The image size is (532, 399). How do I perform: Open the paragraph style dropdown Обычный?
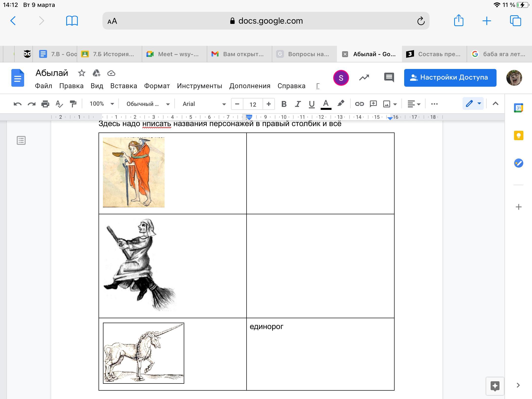click(x=148, y=104)
